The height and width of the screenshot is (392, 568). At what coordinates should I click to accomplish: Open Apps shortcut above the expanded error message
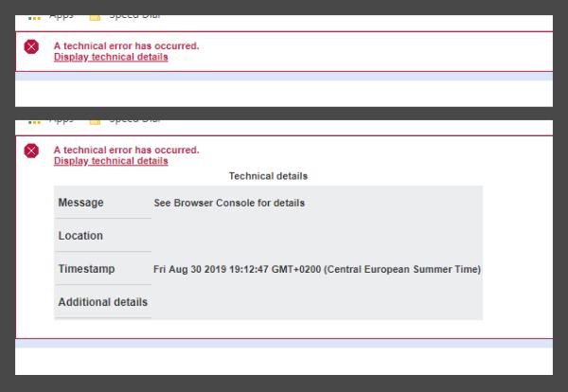[51, 121]
